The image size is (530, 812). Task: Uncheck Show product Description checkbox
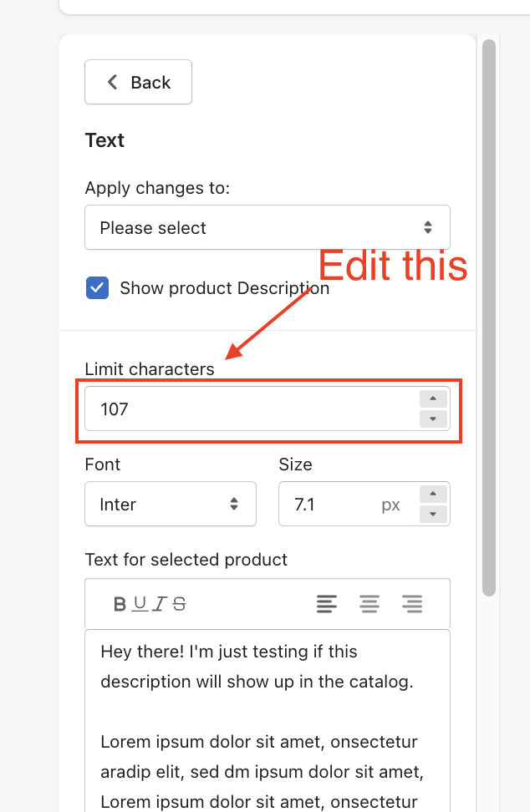coord(97,288)
